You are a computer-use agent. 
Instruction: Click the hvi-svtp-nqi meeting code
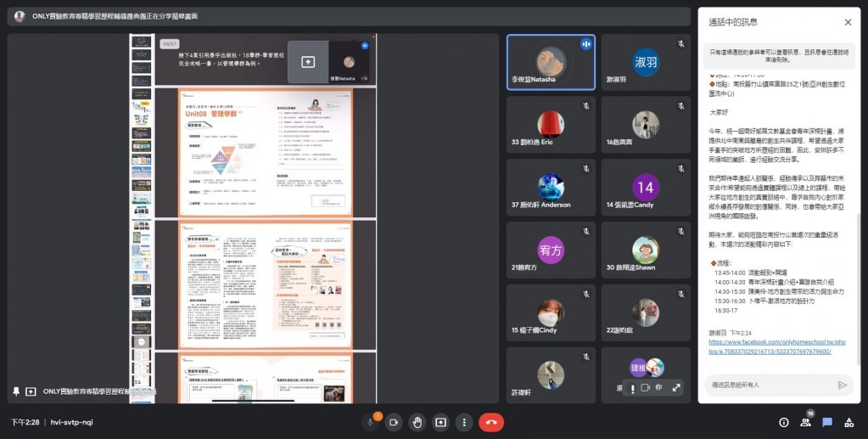click(x=71, y=422)
